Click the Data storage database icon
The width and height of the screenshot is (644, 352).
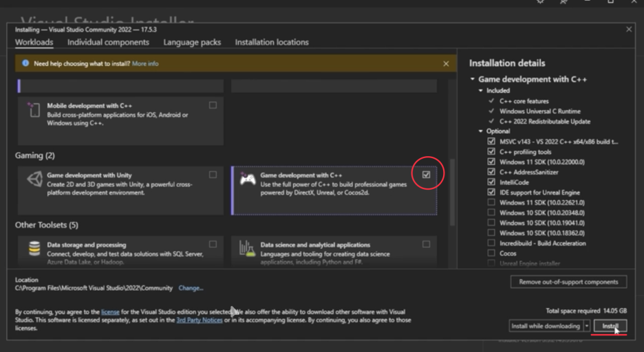tap(34, 249)
